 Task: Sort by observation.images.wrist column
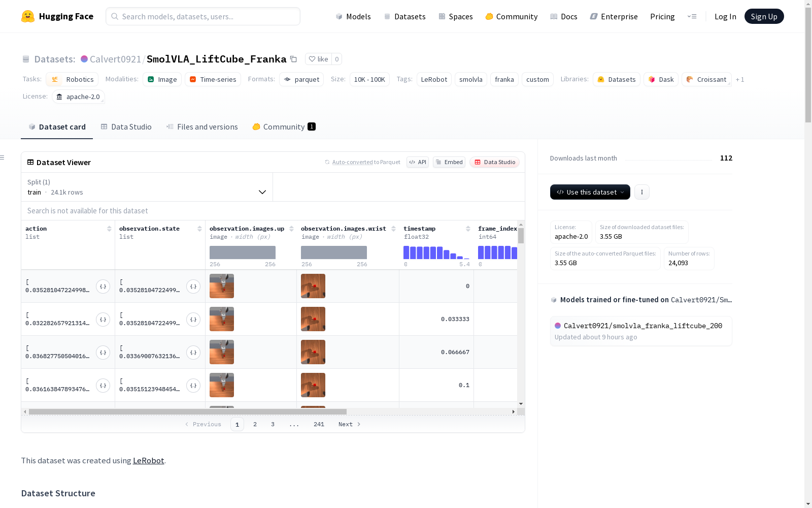pyautogui.click(x=393, y=229)
